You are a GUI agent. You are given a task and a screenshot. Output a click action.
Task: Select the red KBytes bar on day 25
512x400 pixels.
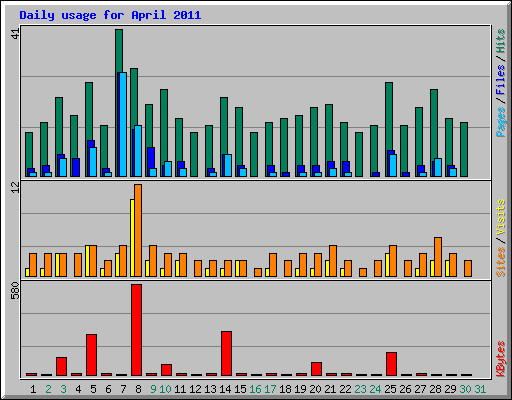pyautogui.click(x=391, y=364)
